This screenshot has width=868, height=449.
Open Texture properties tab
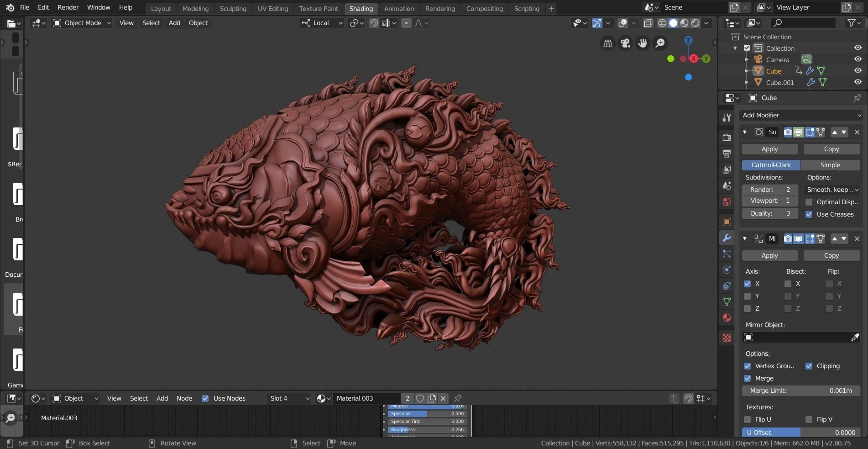(727, 338)
